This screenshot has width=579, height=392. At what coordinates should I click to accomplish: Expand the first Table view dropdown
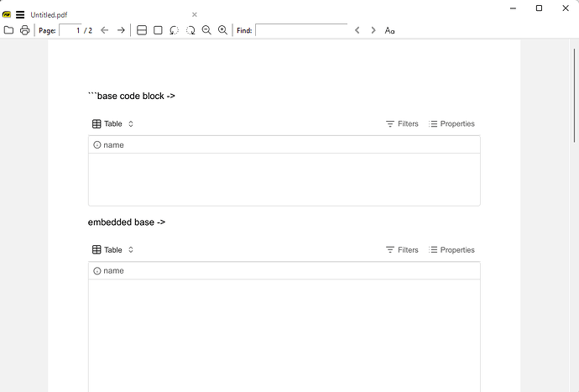113,124
